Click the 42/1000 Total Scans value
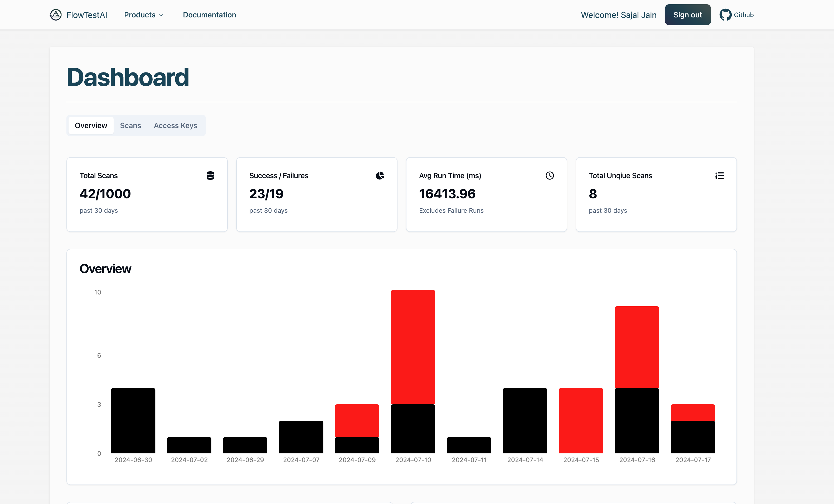This screenshot has height=504, width=834. (105, 193)
